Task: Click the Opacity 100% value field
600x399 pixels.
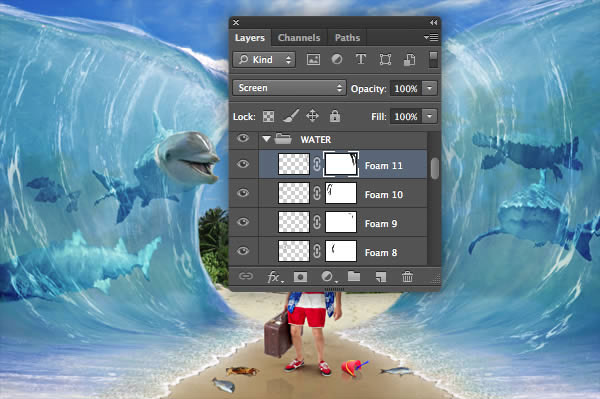Action: [x=406, y=88]
